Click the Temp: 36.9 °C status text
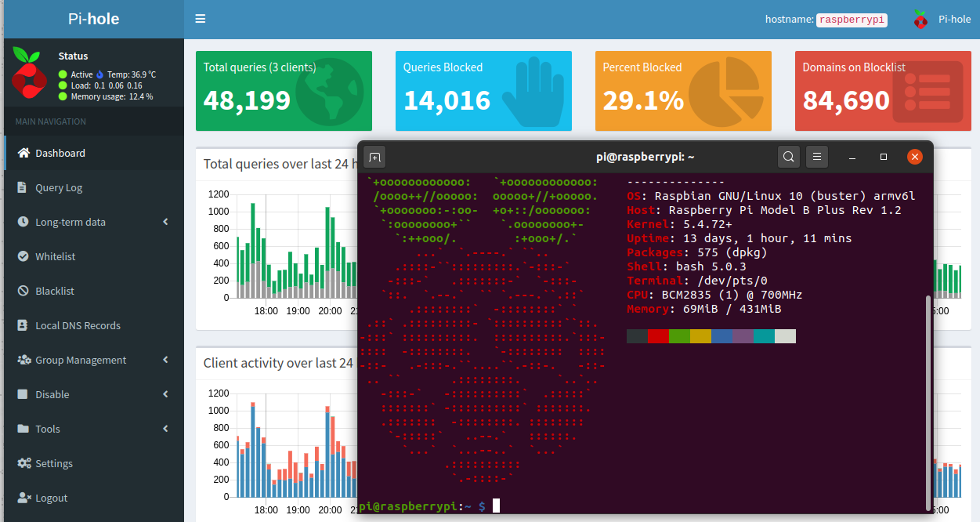The width and height of the screenshot is (980, 522). (x=131, y=74)
